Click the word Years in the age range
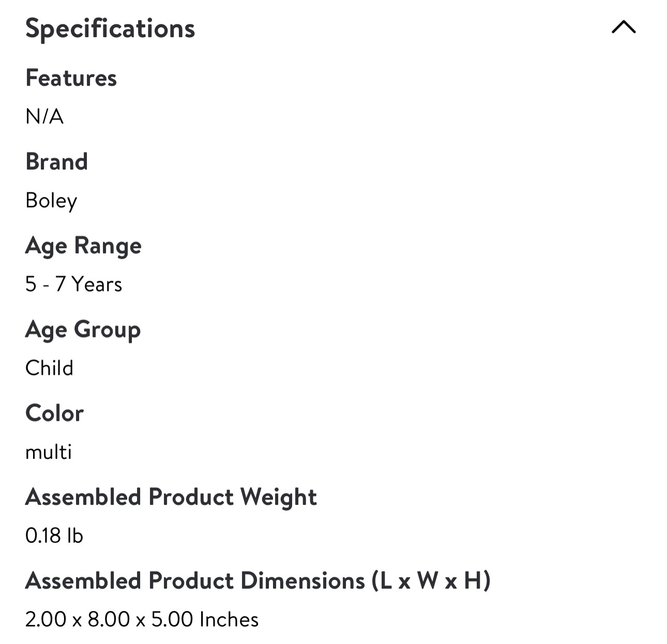The image size is (667, 644). [97, 284]
